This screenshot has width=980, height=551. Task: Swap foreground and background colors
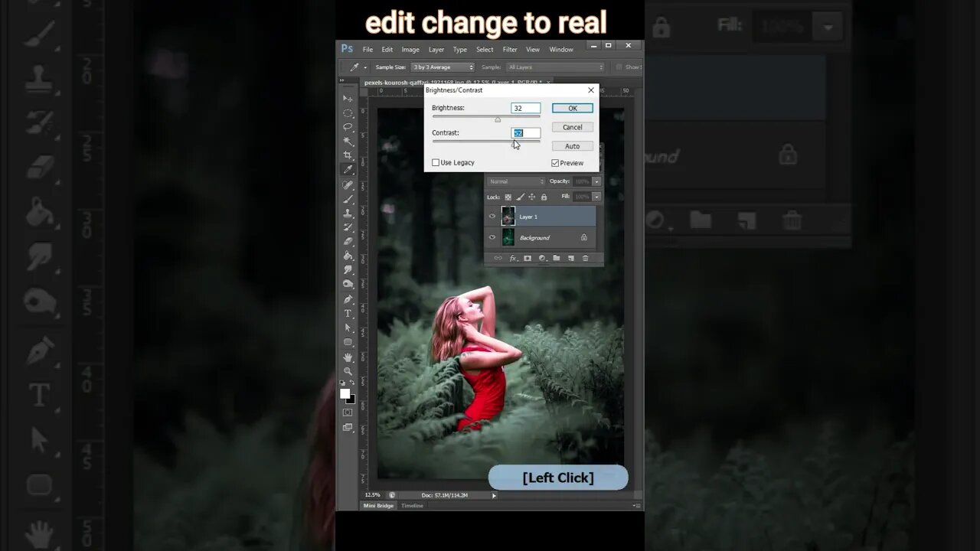click(x=352, y=382)
